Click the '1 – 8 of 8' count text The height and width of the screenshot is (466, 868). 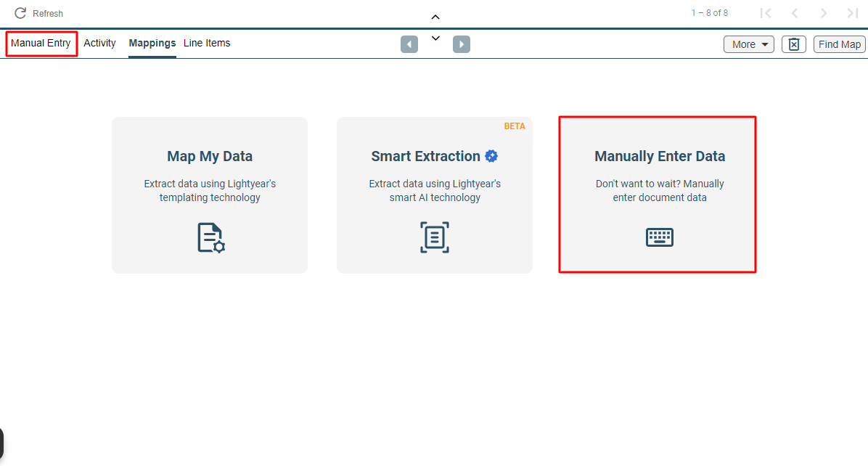coord(709,13)
